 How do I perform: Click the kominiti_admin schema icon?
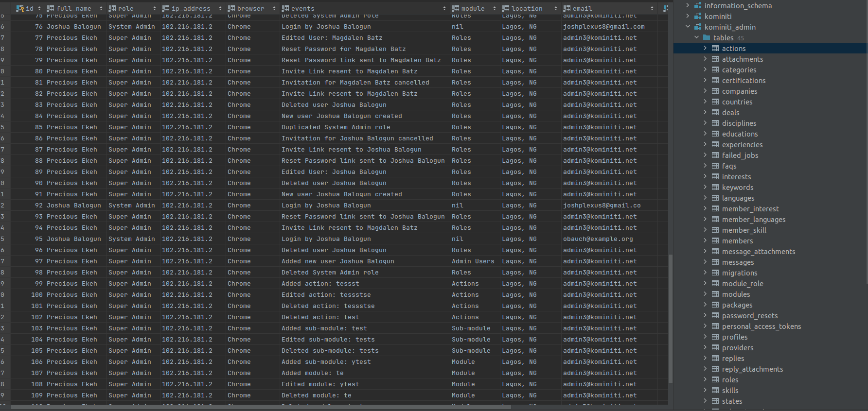(698, 27)
